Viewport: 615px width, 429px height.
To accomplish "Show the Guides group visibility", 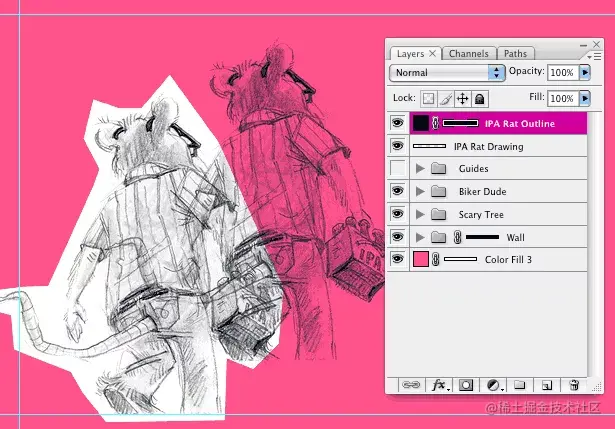I will (x=397, y=168).
